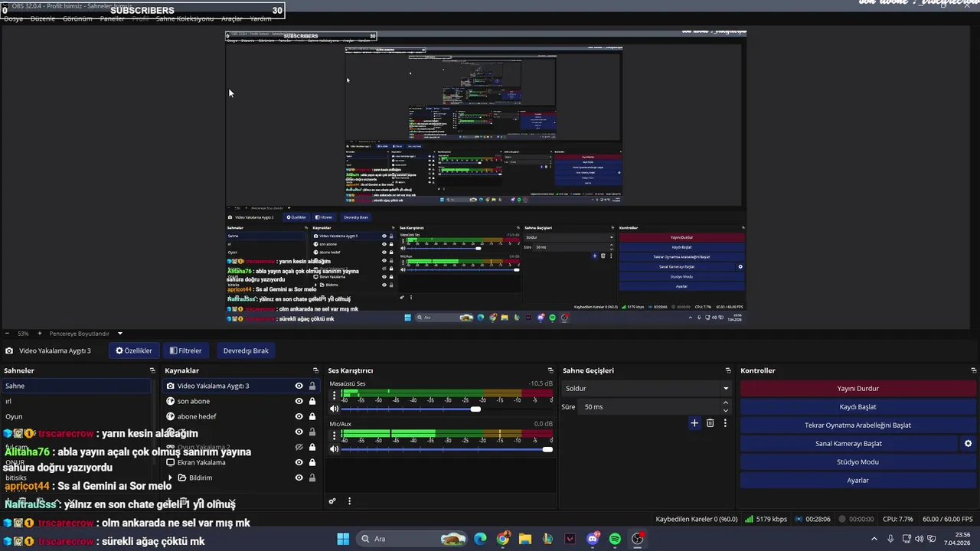Open Discord from the taskbar
Screen dimensions: 980x551
pyautogui.click(x=593, y=539)
